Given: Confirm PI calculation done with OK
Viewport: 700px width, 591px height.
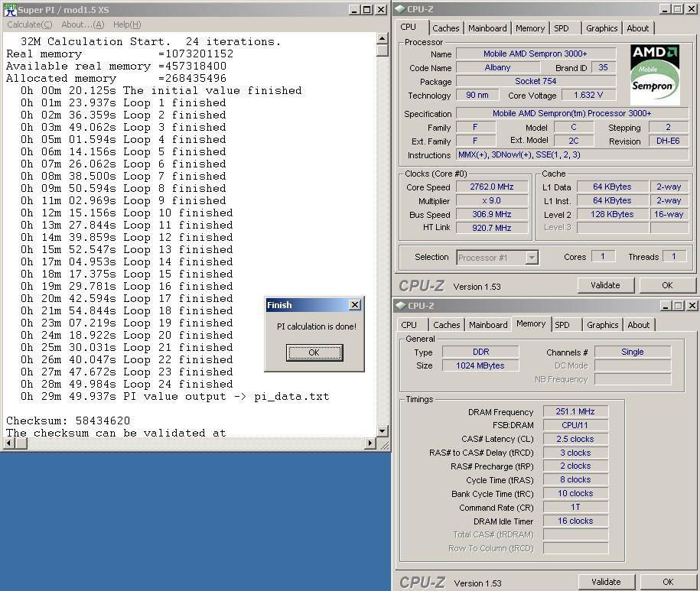Looking at the screenshot, I should (x=314, y=352).
